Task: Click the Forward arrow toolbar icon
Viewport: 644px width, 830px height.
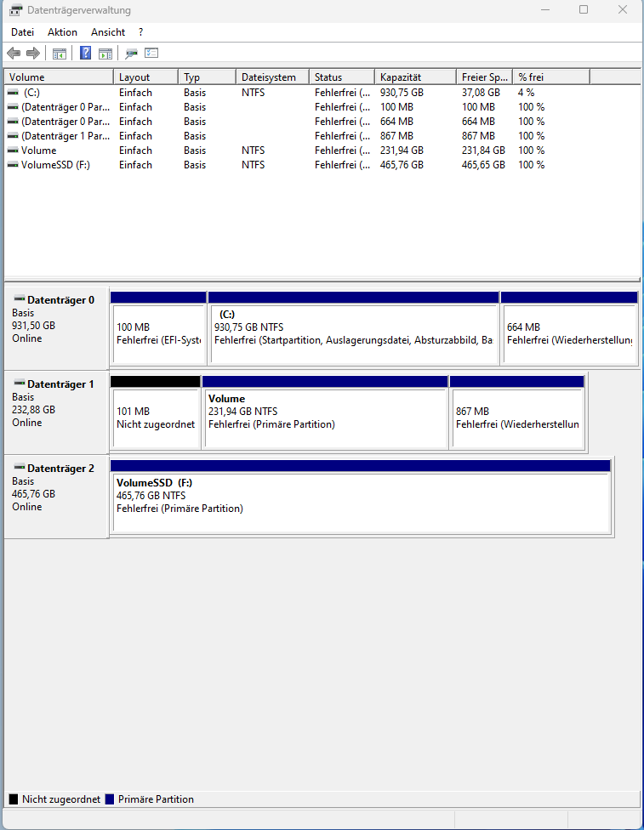Action: click(x=33, y=53)
